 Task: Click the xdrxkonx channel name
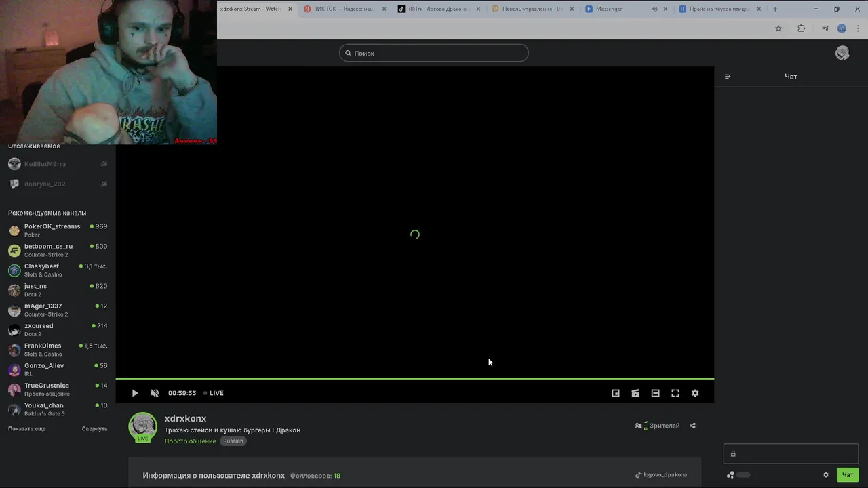185,418
